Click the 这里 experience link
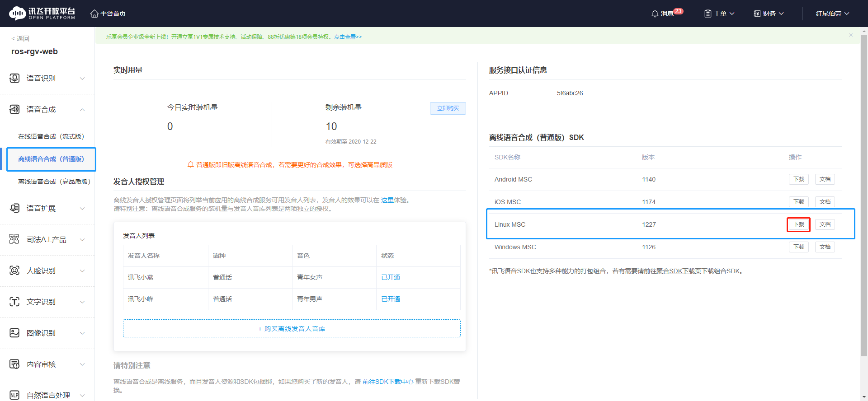 coord(387,200)
